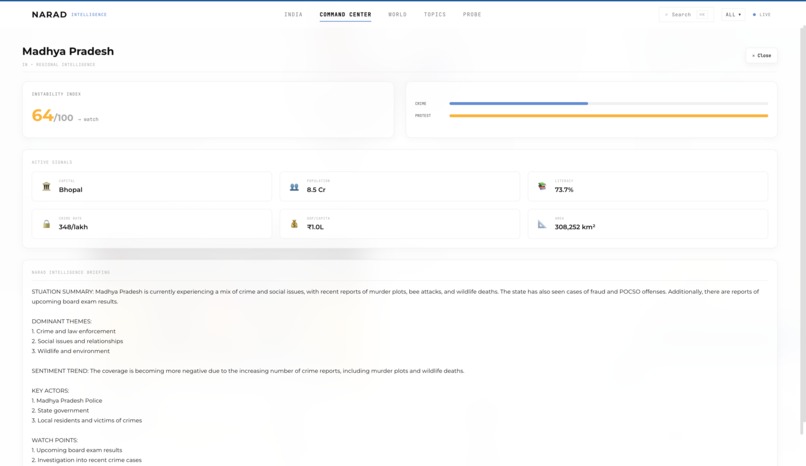
Task: Click the SITUATION SUMMARY paragraph
Action: point(395,296)
